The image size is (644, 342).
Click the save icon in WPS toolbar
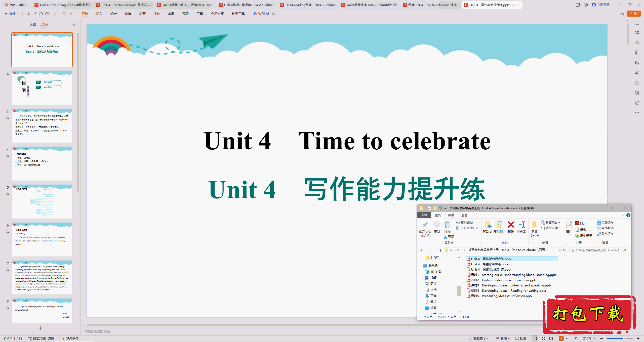click(28, 14)
